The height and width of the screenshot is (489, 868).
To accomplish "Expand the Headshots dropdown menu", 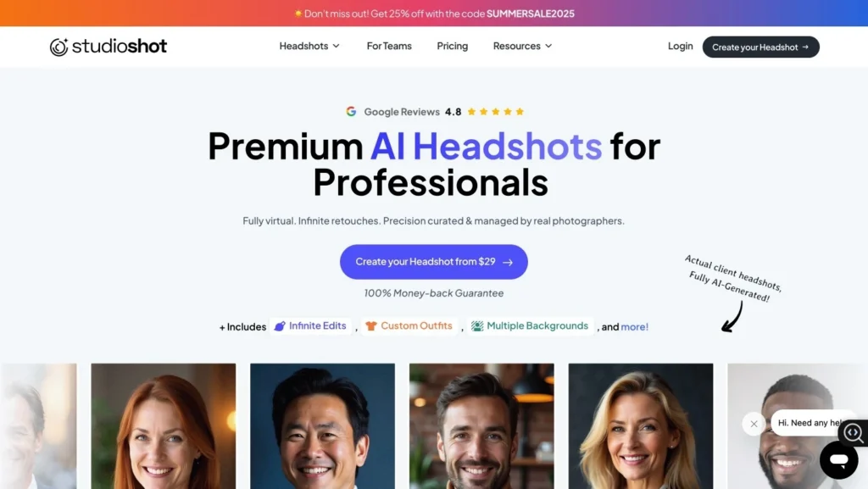I will 309,46.
